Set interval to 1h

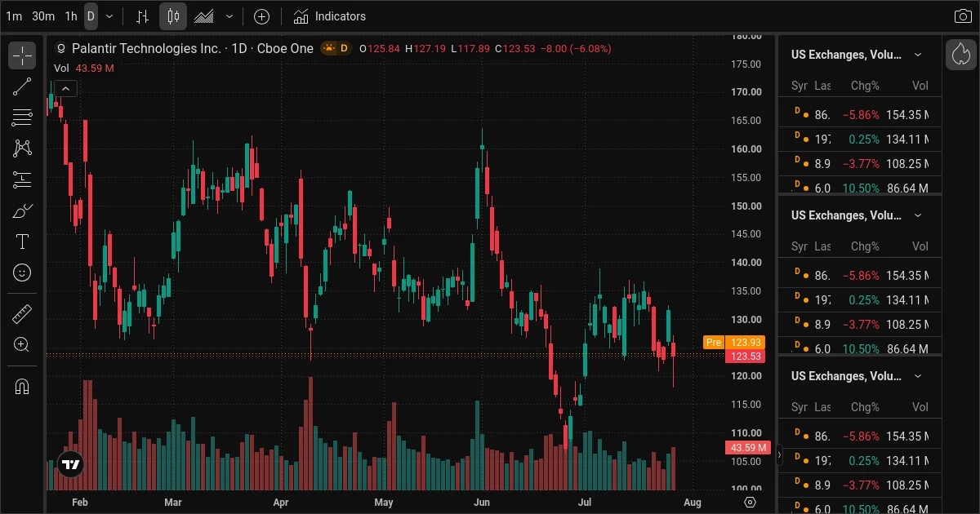click(x=71, y=16)
